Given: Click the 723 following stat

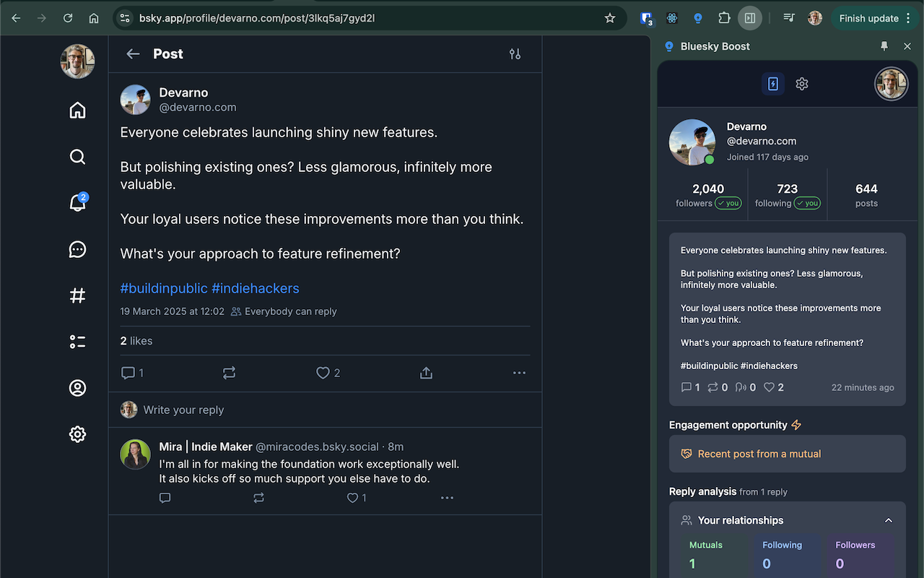Looking at the screenshot, I should point(788,195).
